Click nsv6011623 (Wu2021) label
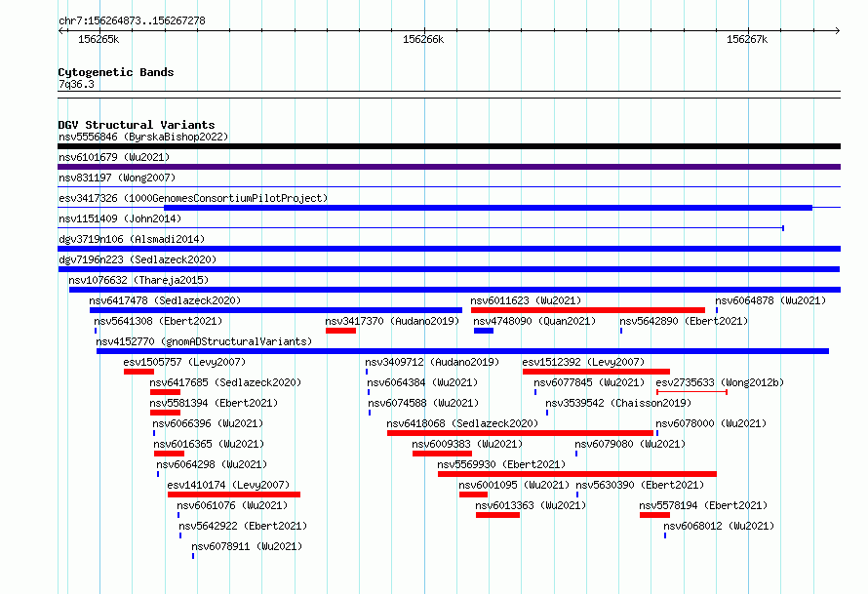 tap(526, 300)
